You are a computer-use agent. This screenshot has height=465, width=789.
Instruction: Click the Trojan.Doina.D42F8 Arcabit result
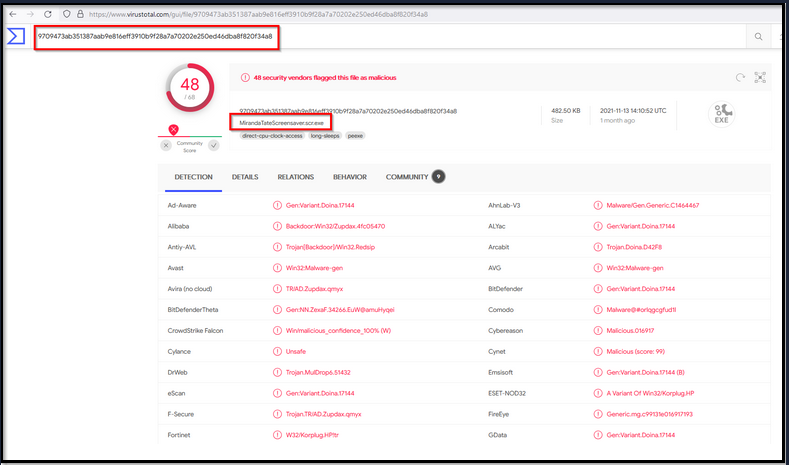[x=634, y=247]
